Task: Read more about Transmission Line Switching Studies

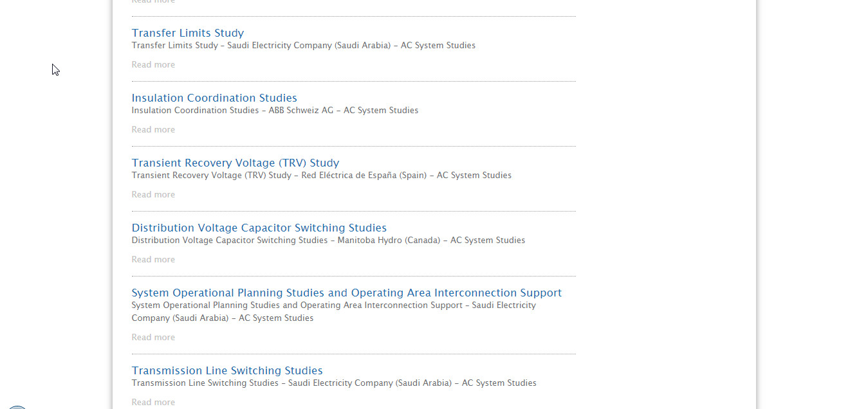Action: pyautogui.click(x=153, y=403)
